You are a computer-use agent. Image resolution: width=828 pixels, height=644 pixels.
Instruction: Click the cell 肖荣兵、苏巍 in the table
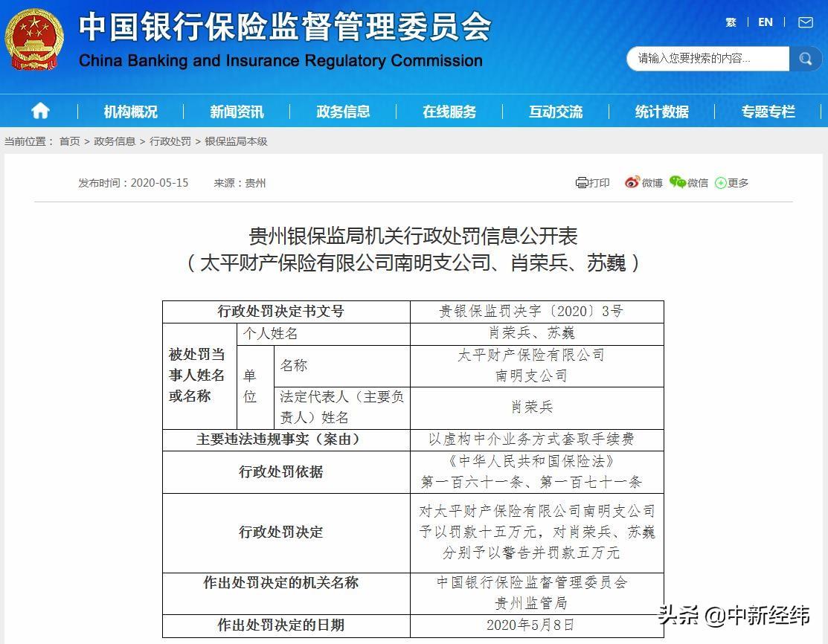point(532,333)
